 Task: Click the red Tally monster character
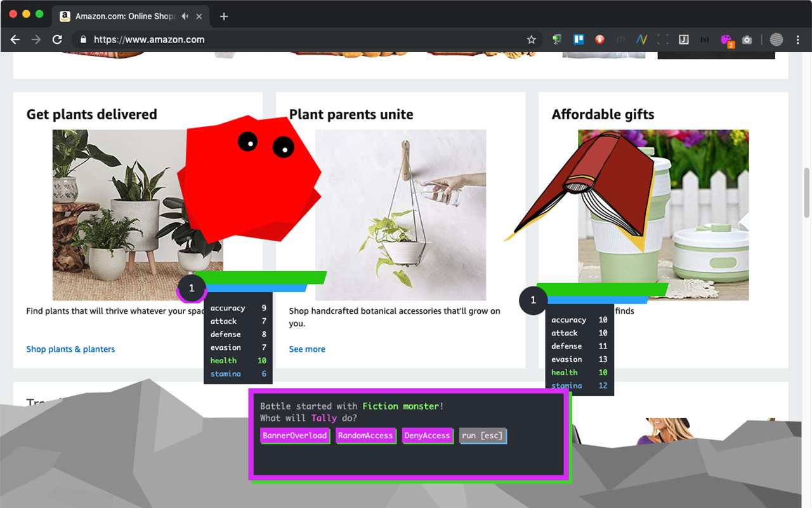click(x=249, y=178)
